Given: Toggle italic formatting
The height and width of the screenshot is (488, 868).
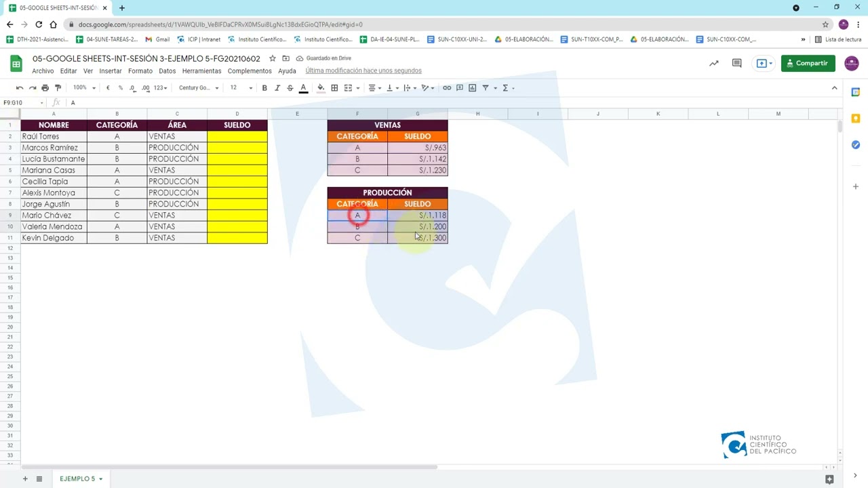Looking at the screenshot, I should [x=277, y=88].
